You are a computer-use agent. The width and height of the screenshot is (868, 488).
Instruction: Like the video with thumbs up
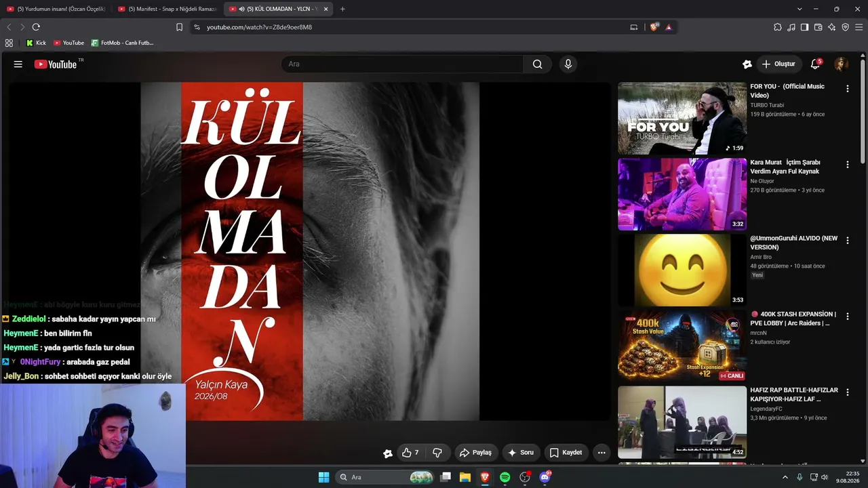pyautogui.click(x=410, y=453)
